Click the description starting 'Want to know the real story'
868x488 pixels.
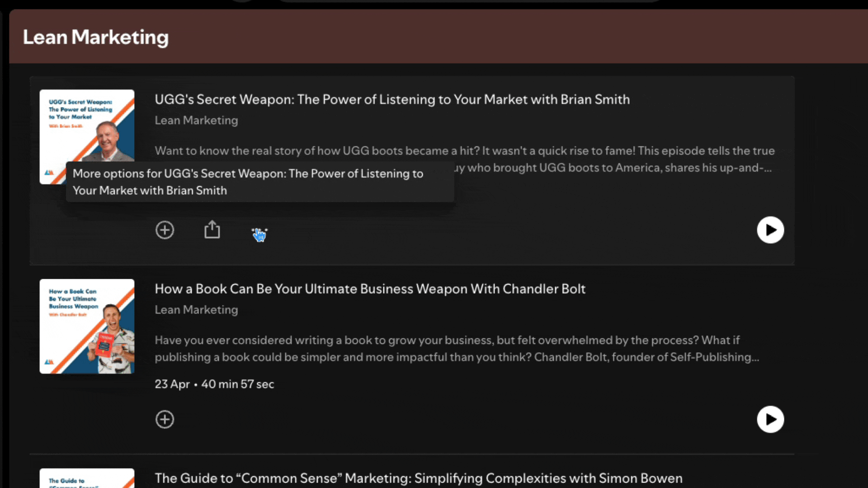(x=465, y=159)
